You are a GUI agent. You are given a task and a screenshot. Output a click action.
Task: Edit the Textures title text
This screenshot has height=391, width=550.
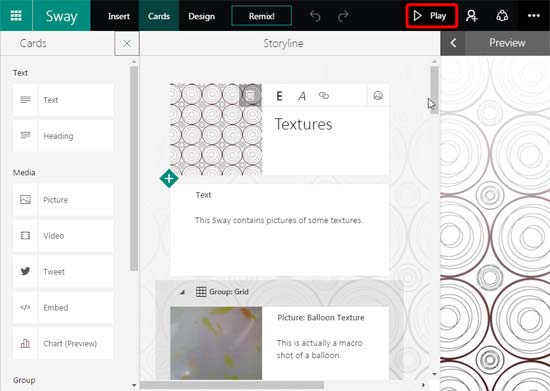pyautogui.click(x=303, y=124)
